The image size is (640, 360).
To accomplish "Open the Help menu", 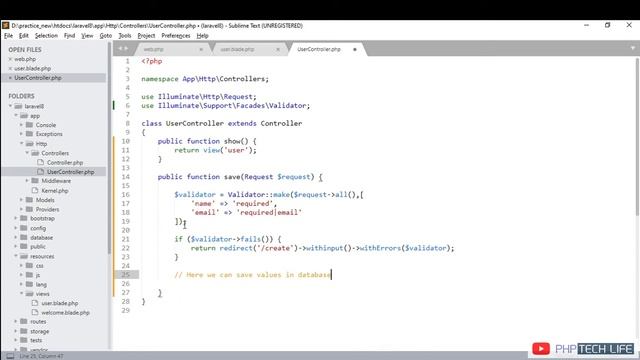I will pos(202,36).
